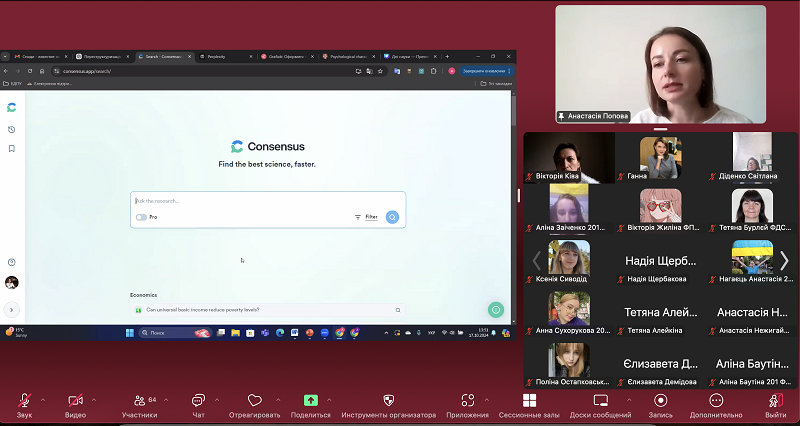Click the taskbar search box "Поиск"
Viewport: 800px width, 426px height.
tap(174, 333)
